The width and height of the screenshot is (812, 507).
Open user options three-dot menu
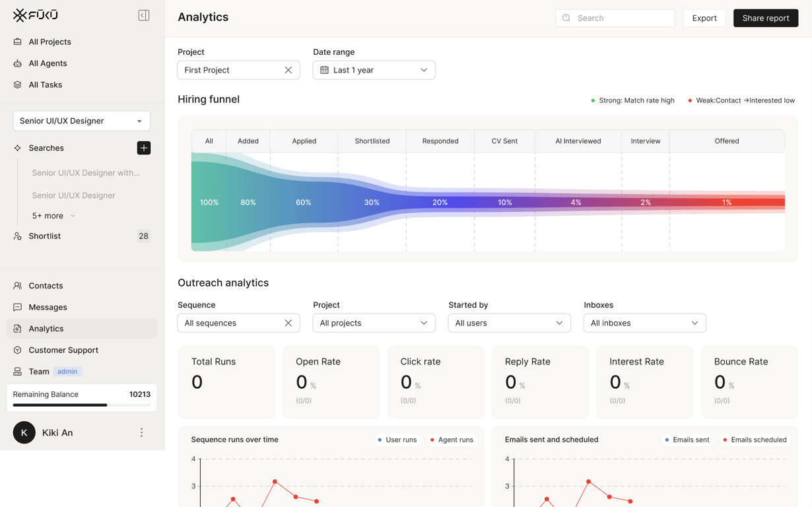[x=141, y=432]
